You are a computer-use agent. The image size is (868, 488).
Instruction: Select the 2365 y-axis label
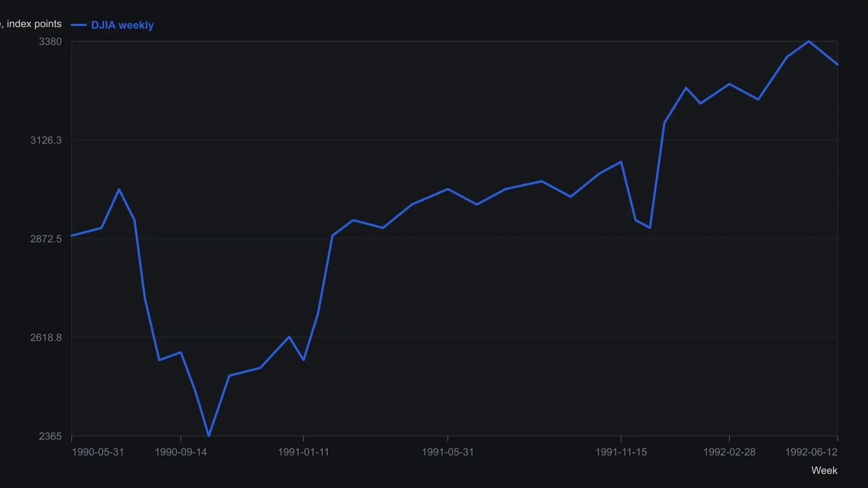[50, 436]
